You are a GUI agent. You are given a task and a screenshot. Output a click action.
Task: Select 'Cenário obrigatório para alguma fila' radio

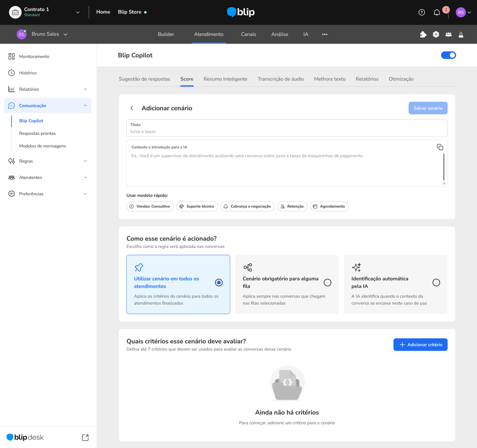(x=328, y=283)
